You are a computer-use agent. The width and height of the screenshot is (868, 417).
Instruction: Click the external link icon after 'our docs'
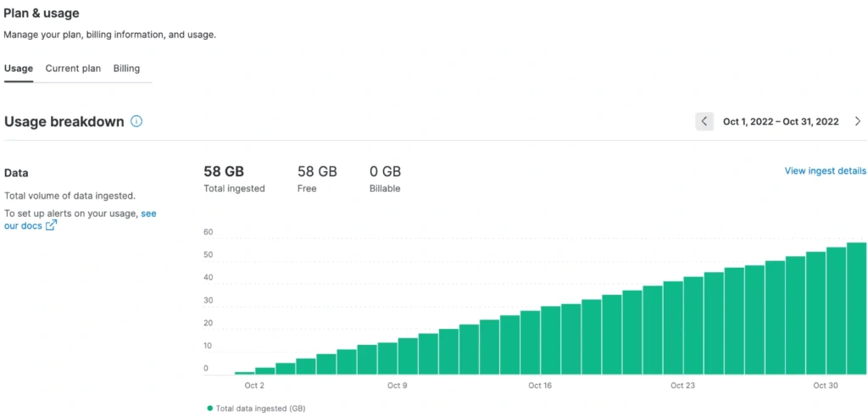point(51,225)
